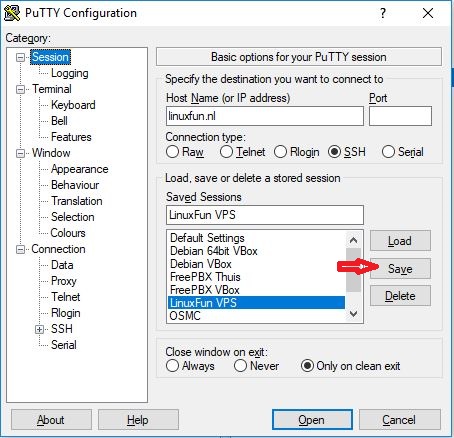
Task: Open the Appearance settings page
Action: (x=80, y=169)
